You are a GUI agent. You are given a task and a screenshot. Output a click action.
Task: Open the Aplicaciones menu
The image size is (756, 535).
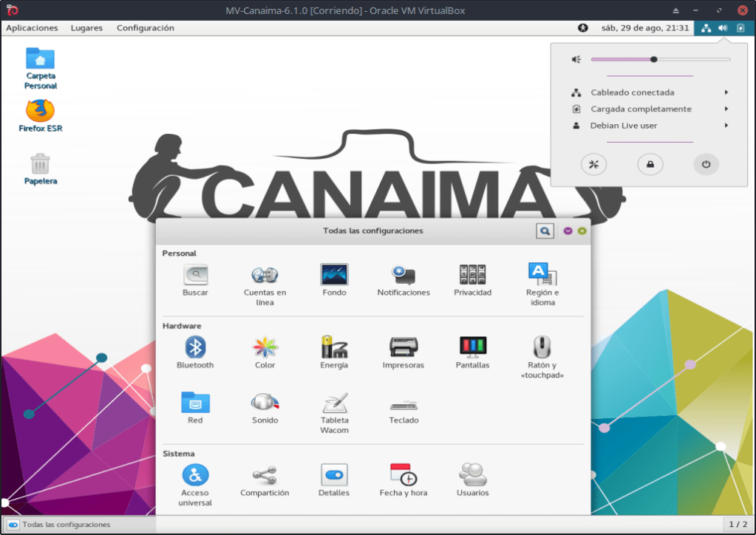click(32, 28)
